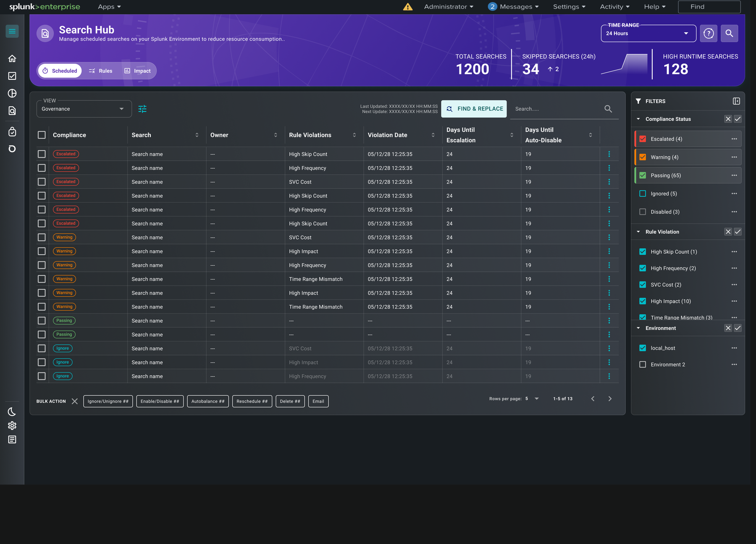This screenshot has width=756, height=544.
Task: Collapse the Environment filter section
Action: [x=638, y=328]
